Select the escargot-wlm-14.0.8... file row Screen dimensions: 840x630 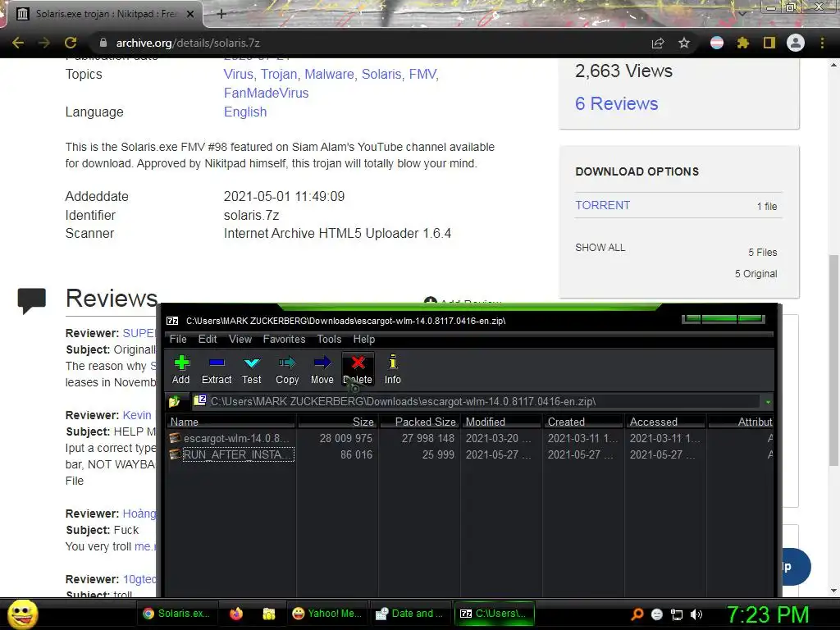pos(470,438)
